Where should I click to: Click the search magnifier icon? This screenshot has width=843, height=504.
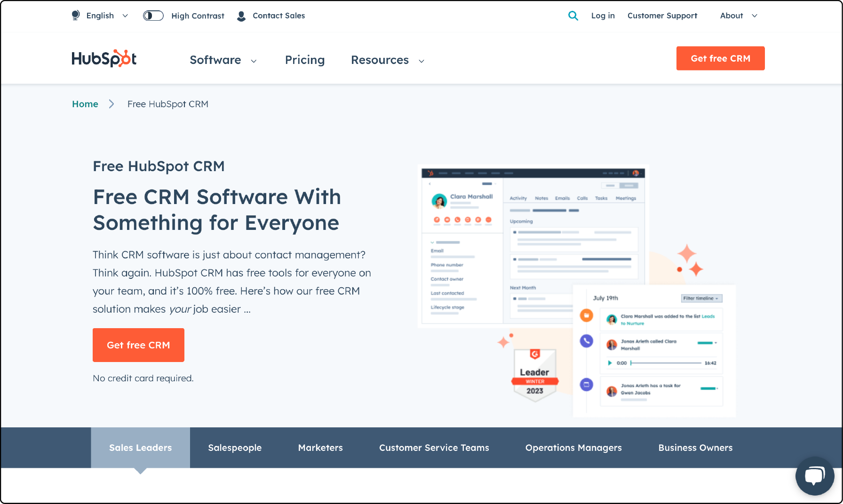point(573,16)
